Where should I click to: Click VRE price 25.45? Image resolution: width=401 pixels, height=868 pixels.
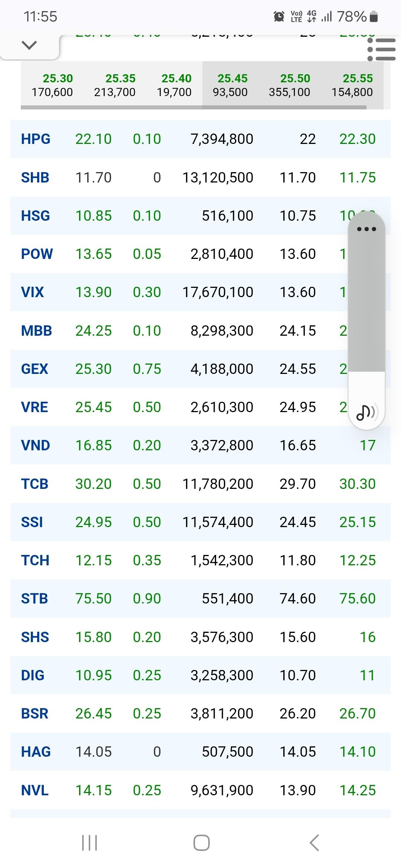(94, 407)
